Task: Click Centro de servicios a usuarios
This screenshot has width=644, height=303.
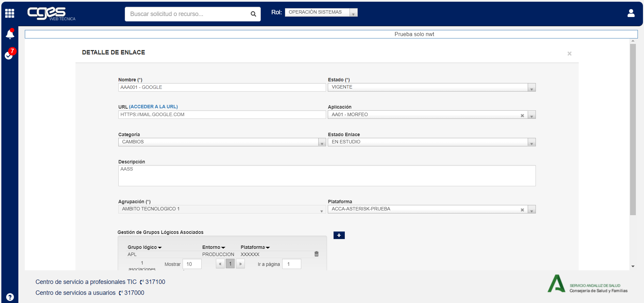Action: 75,293
